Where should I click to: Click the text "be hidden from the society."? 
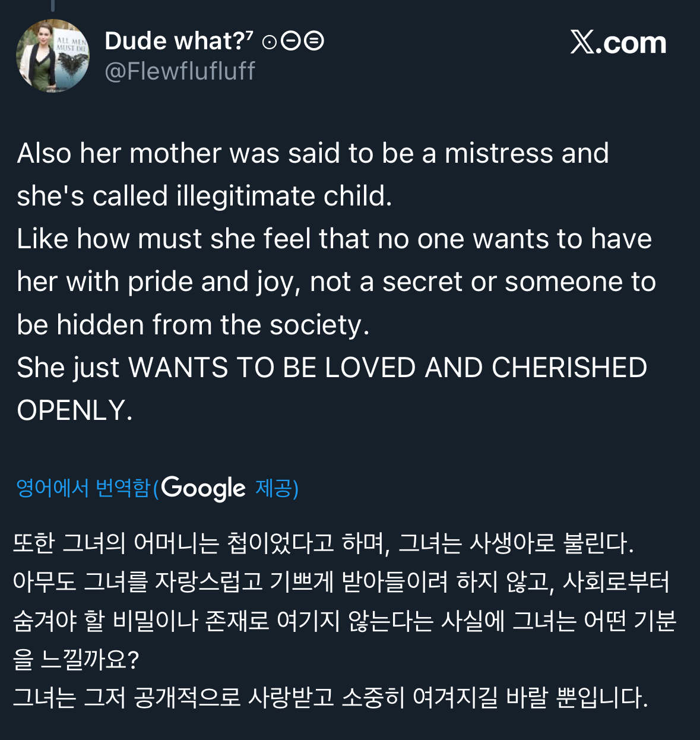coord(193,325)
